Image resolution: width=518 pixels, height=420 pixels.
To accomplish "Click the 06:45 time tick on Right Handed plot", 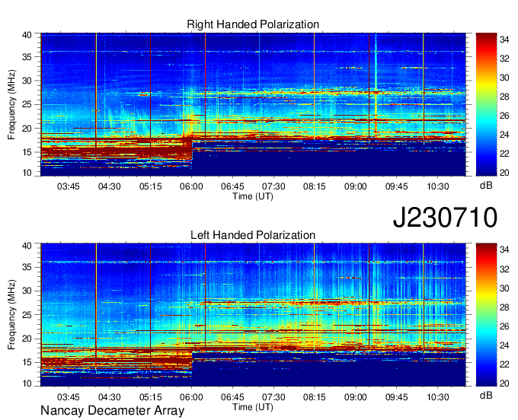I will tap(232, 186).
